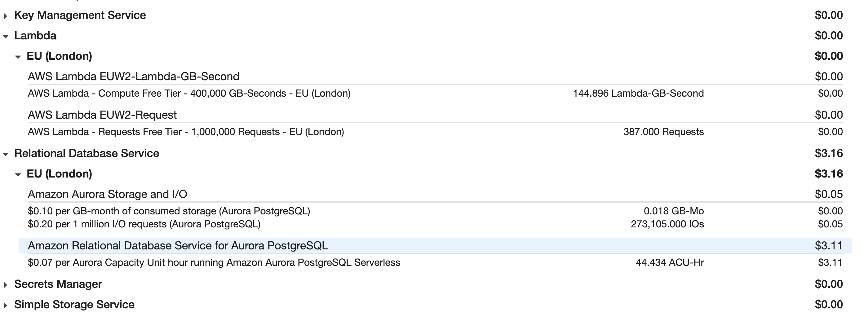
Task: Click the $0.20 per 1 million I/O requests line
Action: click(x=144, y=224)
